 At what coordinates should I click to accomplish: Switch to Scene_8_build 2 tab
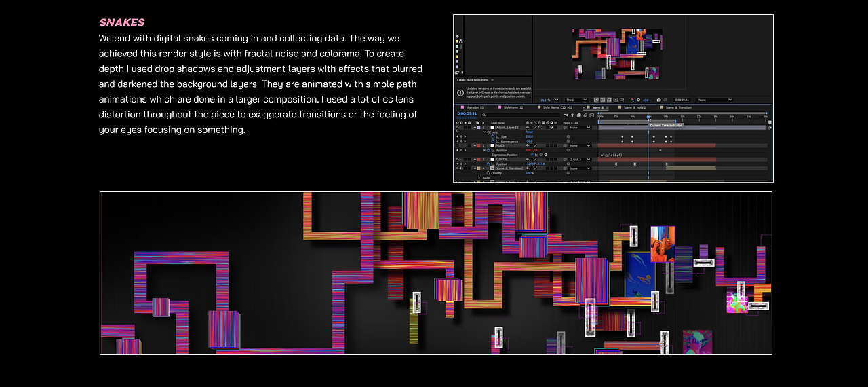[635, 107]
